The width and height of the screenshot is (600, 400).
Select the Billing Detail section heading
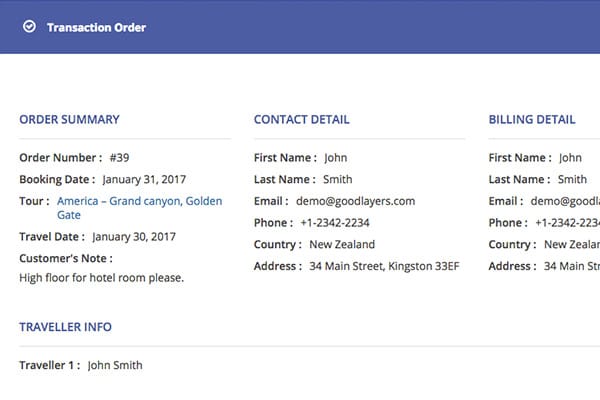point(532,120)
